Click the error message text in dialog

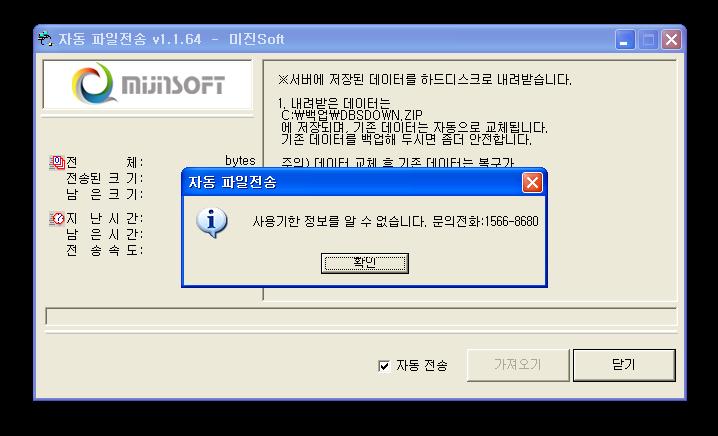coord(395,222)
